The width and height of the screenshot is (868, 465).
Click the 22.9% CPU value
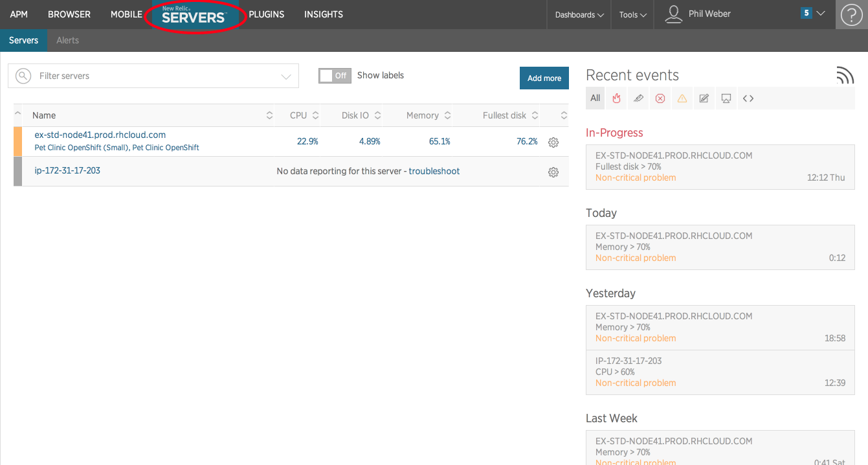pos(307,141)
